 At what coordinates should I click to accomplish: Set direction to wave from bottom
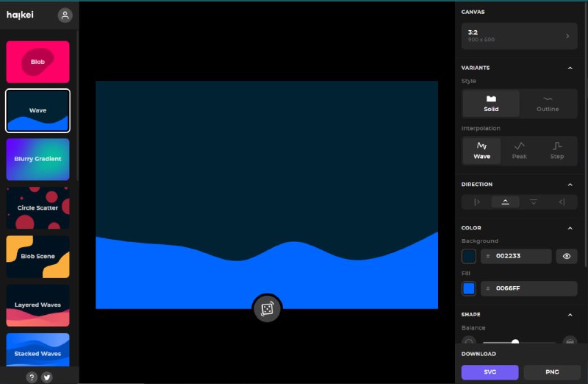(505, 202)
